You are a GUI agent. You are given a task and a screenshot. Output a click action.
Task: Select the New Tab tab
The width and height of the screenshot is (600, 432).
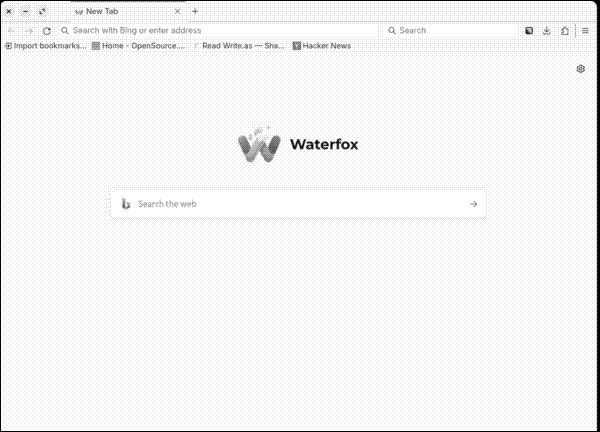[x=127, y=11]
